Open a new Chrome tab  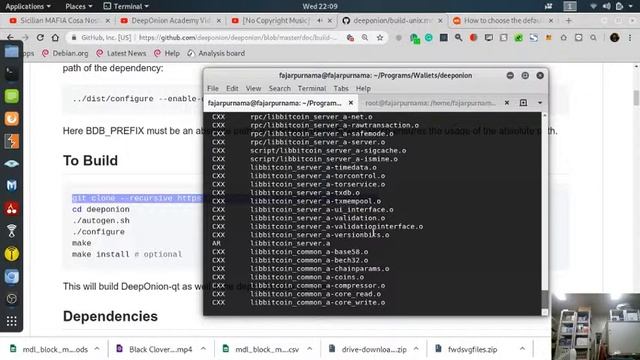569,20
